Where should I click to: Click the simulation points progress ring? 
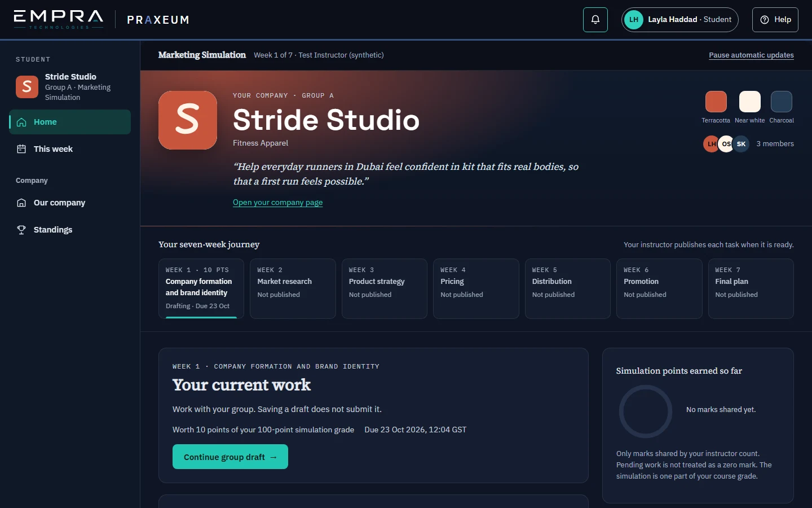(x=646, y=411)
